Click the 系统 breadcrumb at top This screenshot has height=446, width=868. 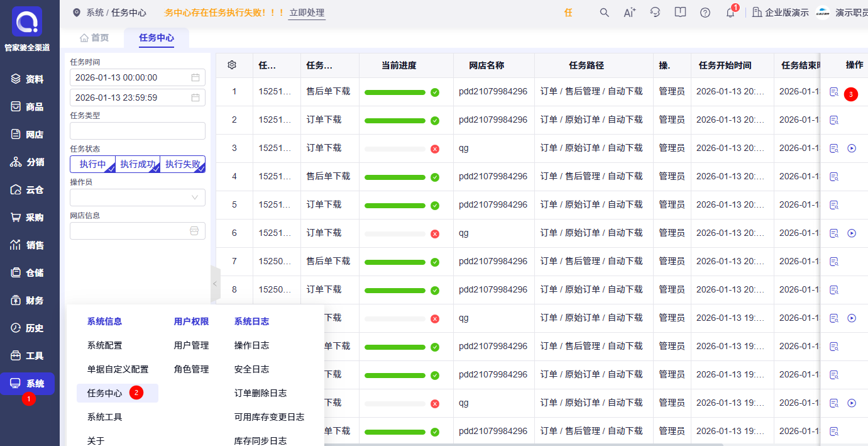coord(95,13)
